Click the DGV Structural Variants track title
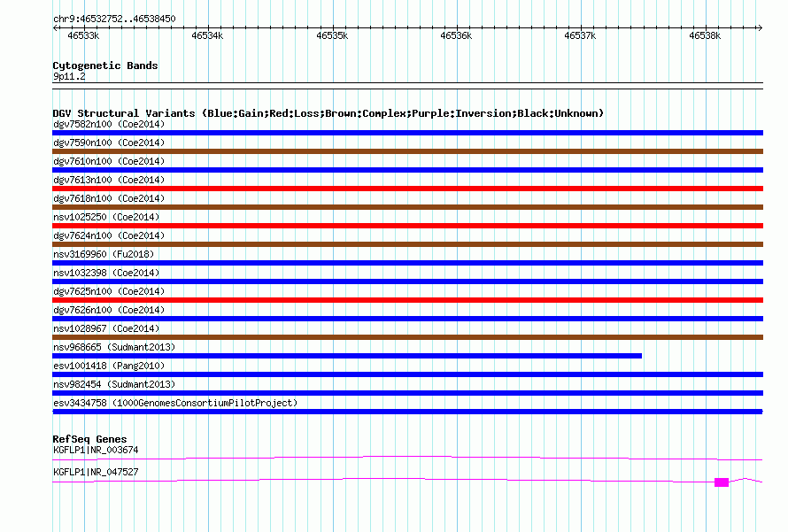This screenshot has height=532, width=788. pos(328,113)
